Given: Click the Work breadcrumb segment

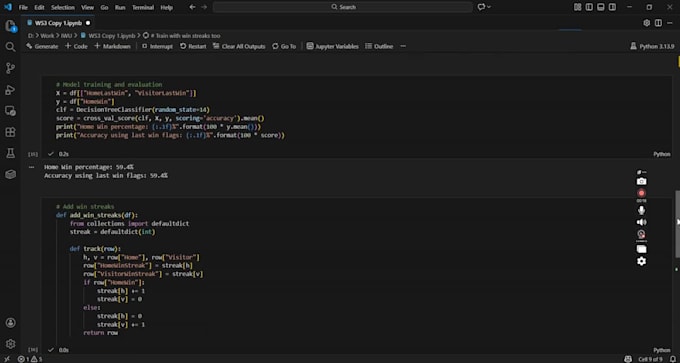Looking at the screenshot, I should click(47, 36).
